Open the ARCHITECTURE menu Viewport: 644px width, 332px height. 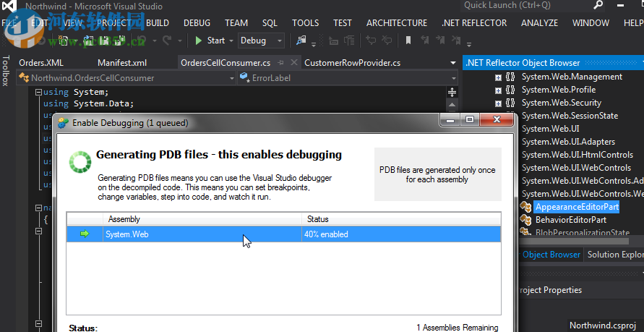coord(397,23)
